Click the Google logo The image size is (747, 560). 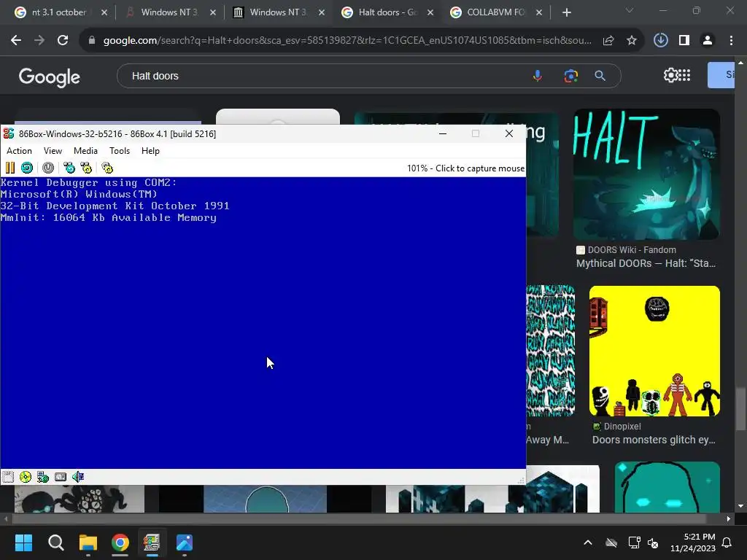point(50,77)
